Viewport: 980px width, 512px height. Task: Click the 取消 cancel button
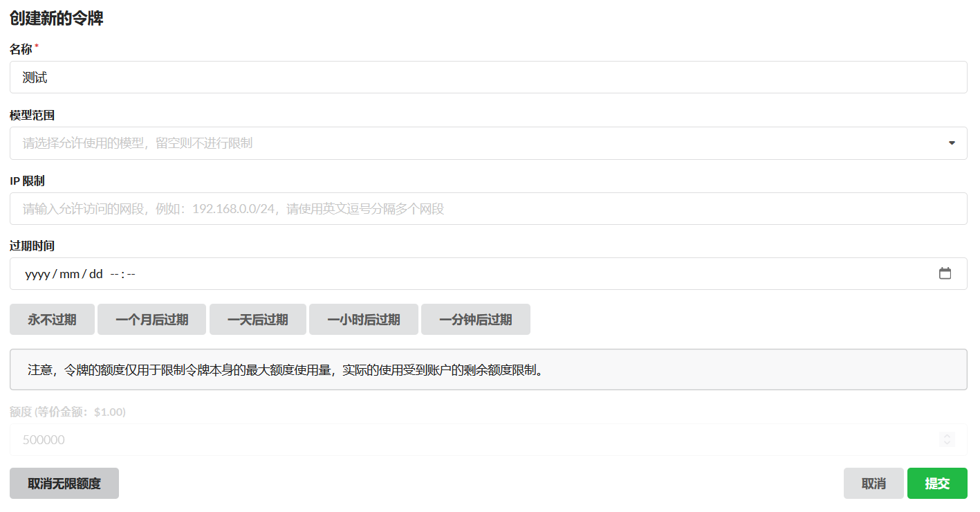click(873, 483)
